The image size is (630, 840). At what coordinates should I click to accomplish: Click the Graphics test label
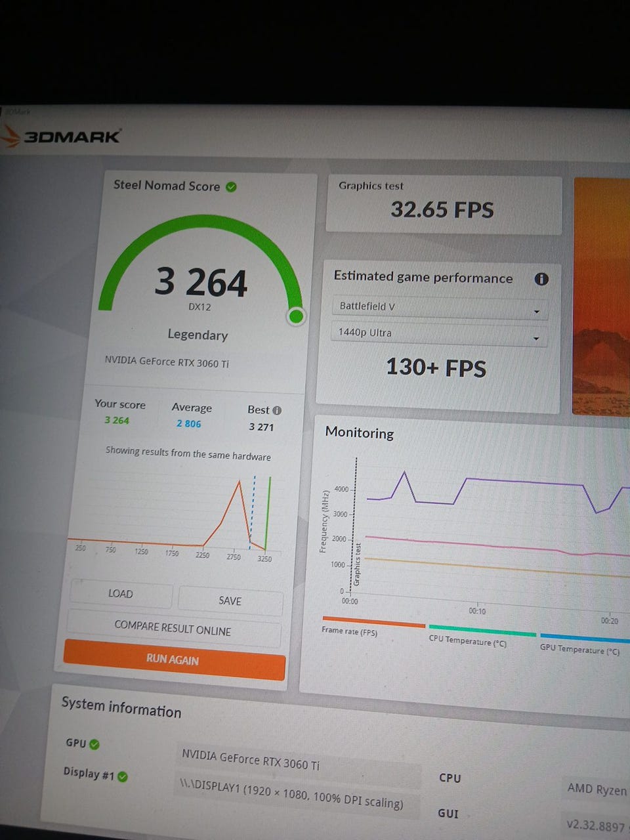point(371,186)
